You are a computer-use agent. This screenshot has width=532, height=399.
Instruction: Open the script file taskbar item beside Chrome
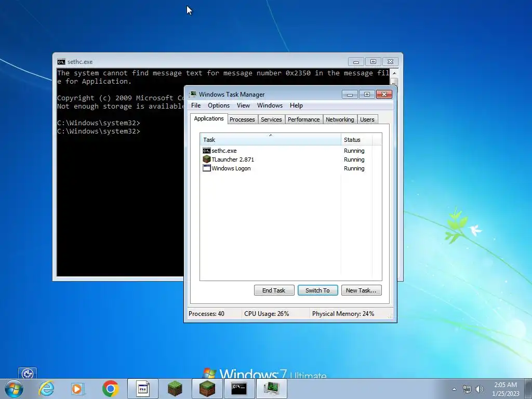pos(143,389)
